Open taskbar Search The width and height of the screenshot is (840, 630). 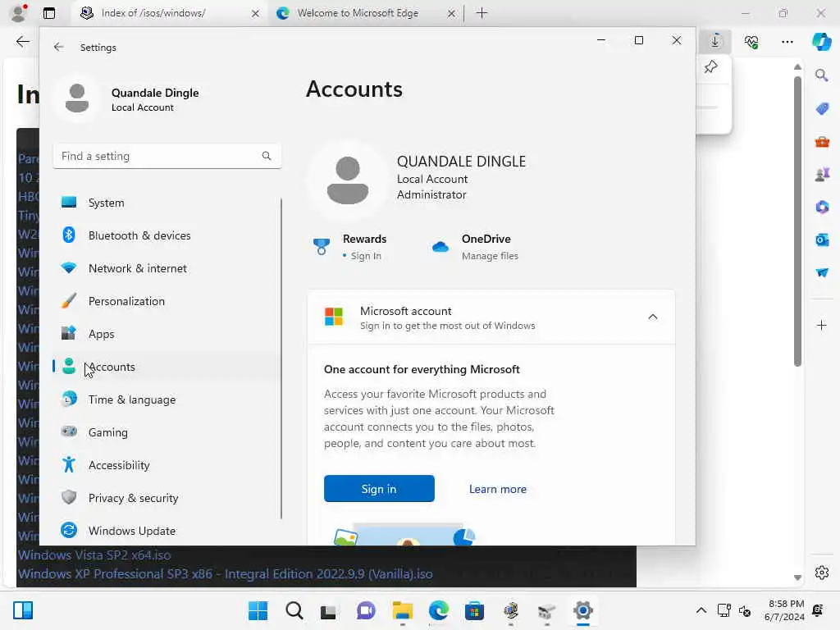[294, 610]
